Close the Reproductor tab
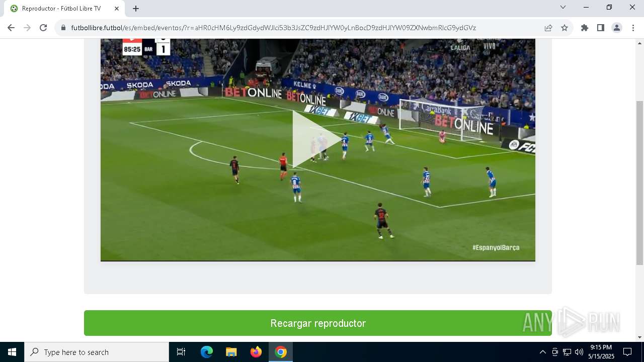The height and width of the screenshot is (362, 644). coord(117,9)
